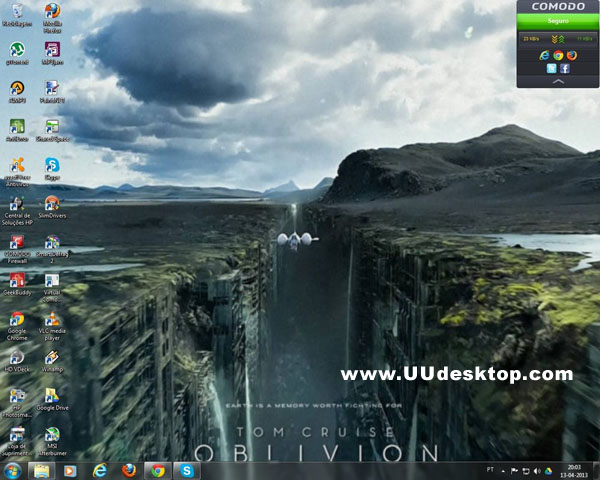
Task: Launch Internet Explorer from the taskbar
Action: coord(99,471)
